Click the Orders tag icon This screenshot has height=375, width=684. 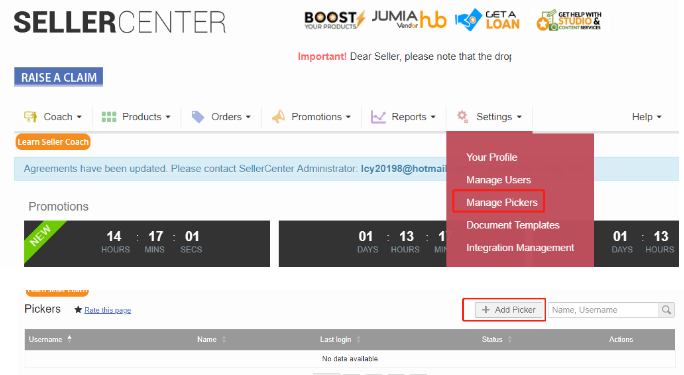click(198, 116)
